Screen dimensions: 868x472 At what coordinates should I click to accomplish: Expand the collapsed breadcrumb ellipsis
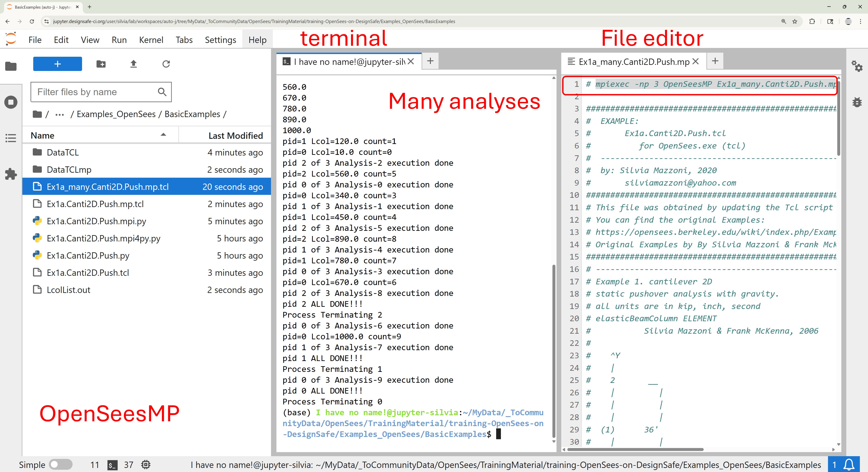coord(60,115)
